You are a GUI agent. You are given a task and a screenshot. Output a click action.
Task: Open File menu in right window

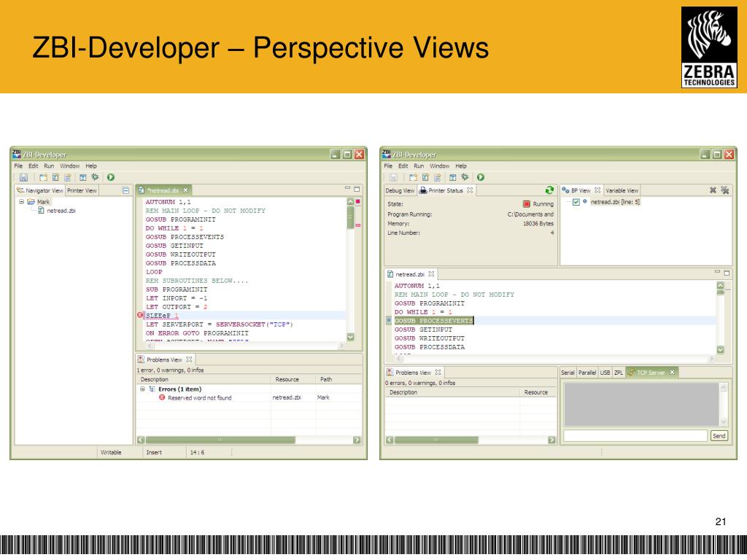click(x=388, y=166)
